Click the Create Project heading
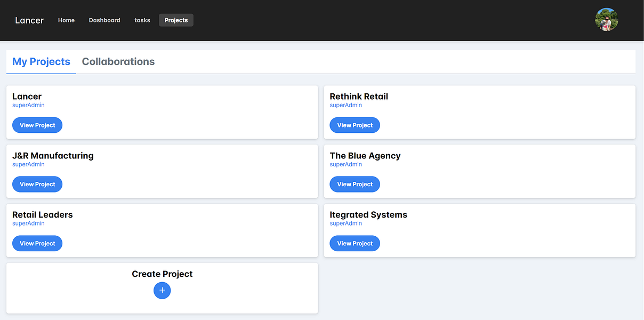This screenshot has width=644, height=320. (162, 274)
